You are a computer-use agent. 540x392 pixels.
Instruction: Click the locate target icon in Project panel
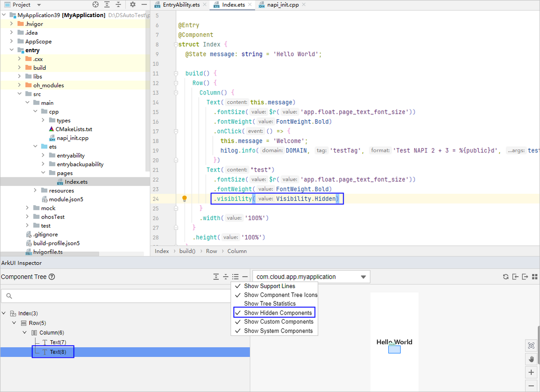pos(95,5)
